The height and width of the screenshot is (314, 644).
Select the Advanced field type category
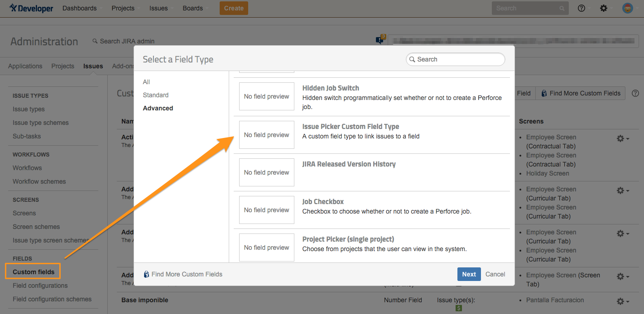point(158,108)
